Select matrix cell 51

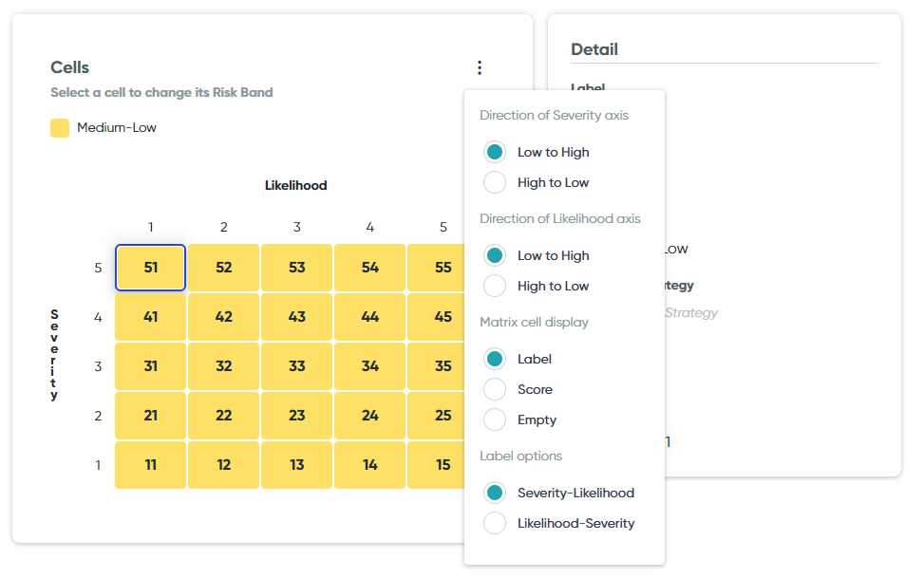tap(150, 268)
